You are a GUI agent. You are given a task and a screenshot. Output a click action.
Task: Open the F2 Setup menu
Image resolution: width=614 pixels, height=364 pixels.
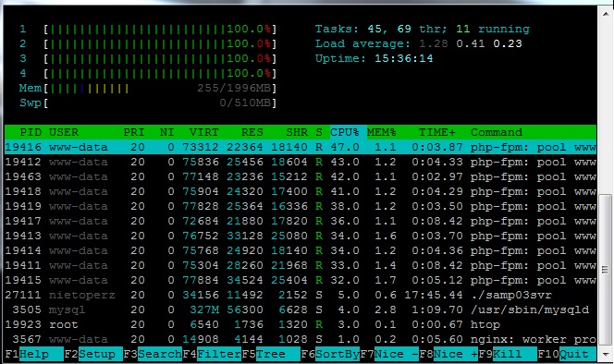pyautogui.click(x=93, y=354)
